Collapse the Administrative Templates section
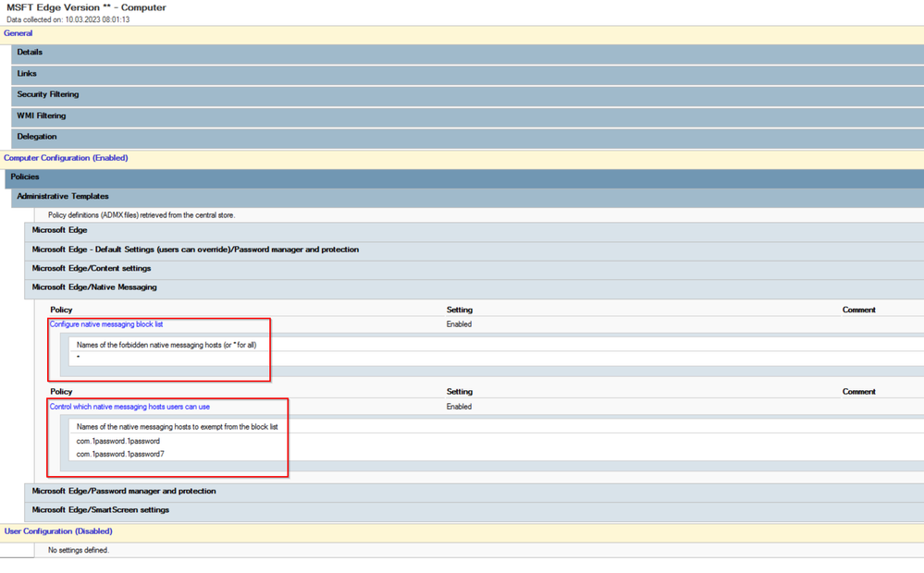 point(63,197)
